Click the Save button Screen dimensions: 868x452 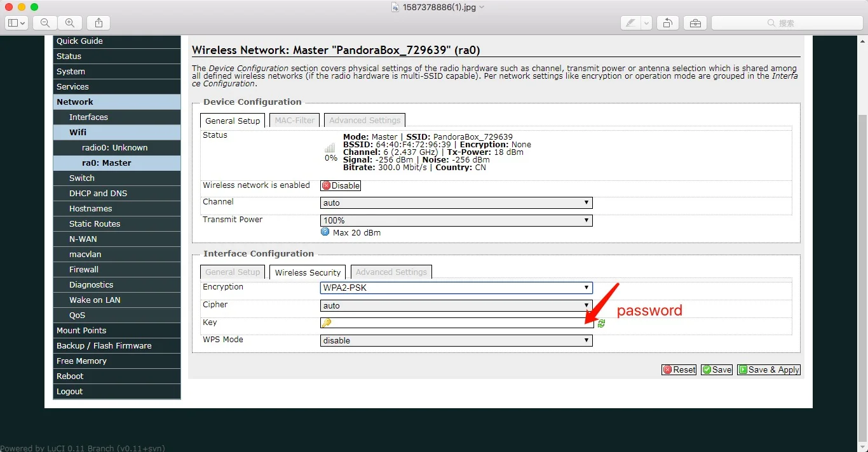717,369
